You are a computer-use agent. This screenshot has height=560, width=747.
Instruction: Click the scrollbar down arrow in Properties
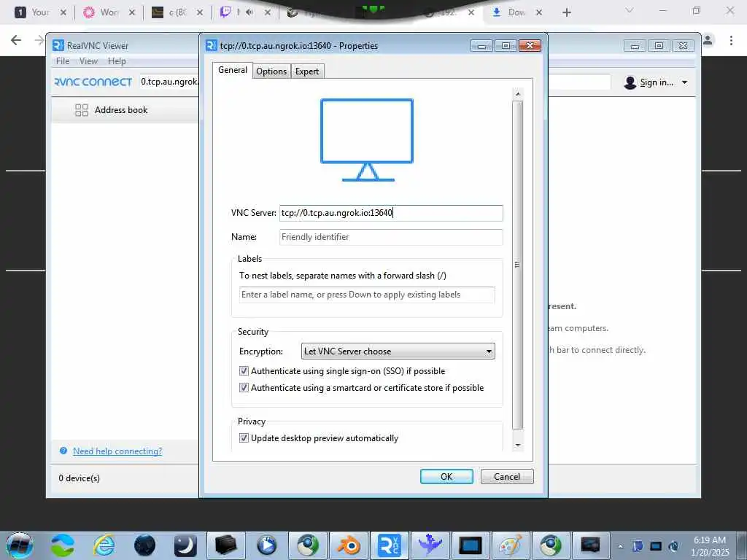[518, 445]
